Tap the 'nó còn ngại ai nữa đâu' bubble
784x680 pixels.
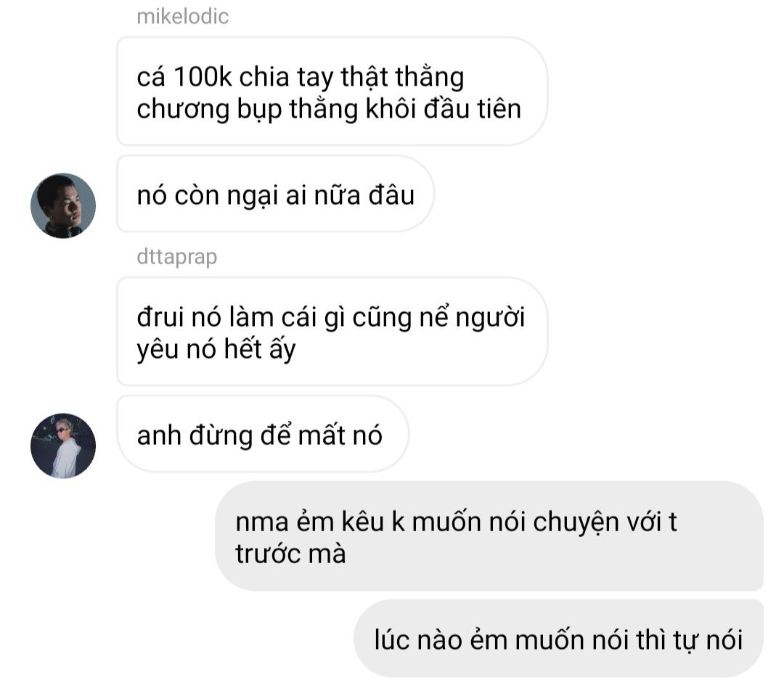point(276,194)
